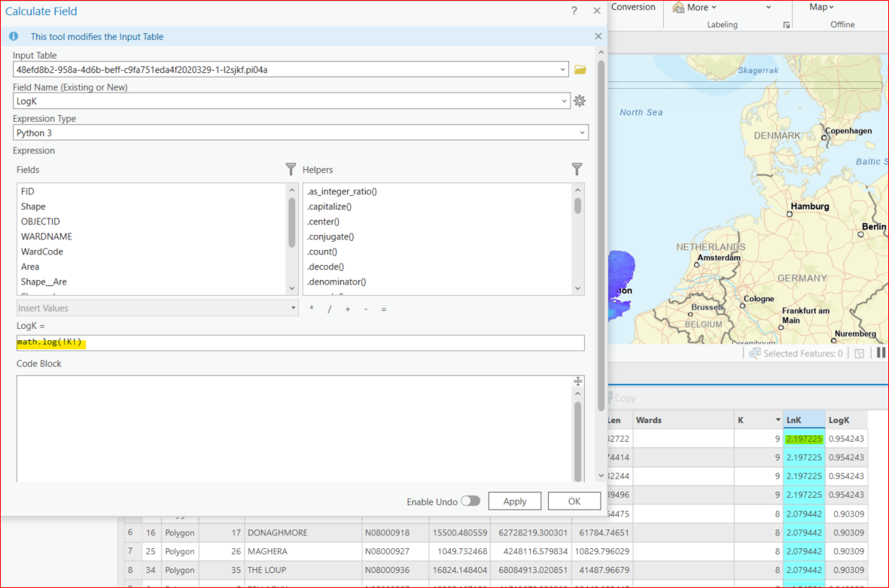Open field properties with the gear icon

point(579,100)
